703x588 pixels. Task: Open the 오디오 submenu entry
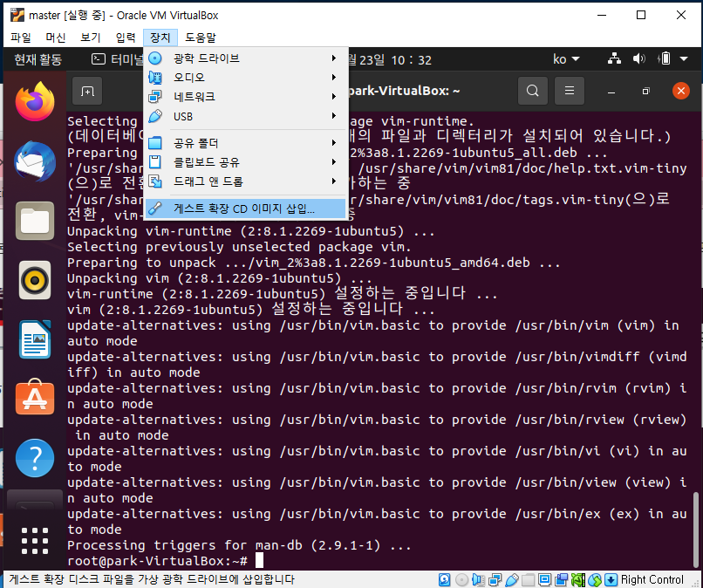click(x=245, y=78)
